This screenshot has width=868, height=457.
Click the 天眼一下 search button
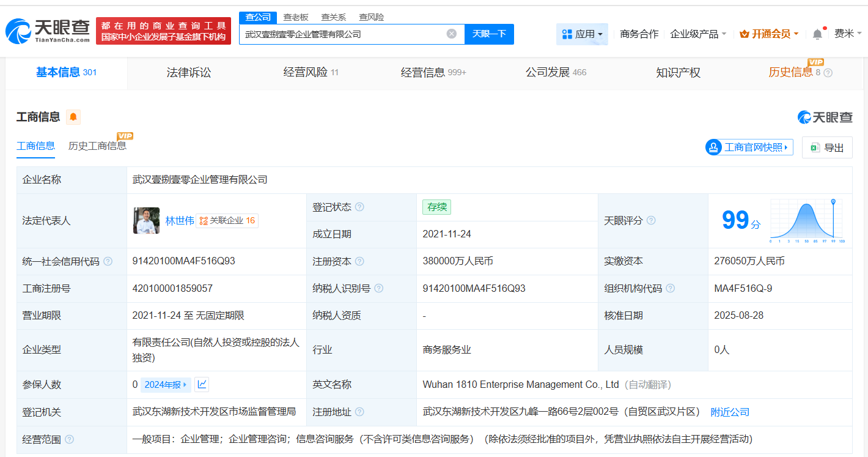(489, 34)
